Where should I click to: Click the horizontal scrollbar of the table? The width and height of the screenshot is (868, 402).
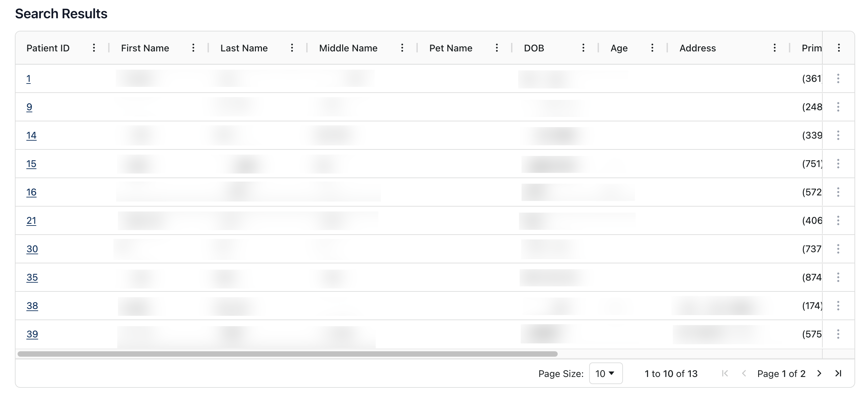[x=287, y=354]
